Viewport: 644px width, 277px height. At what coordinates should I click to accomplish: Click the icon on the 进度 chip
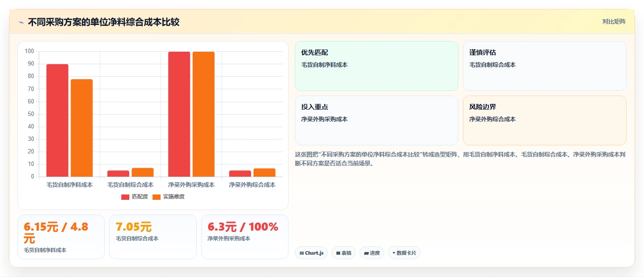tap(367, 253)
